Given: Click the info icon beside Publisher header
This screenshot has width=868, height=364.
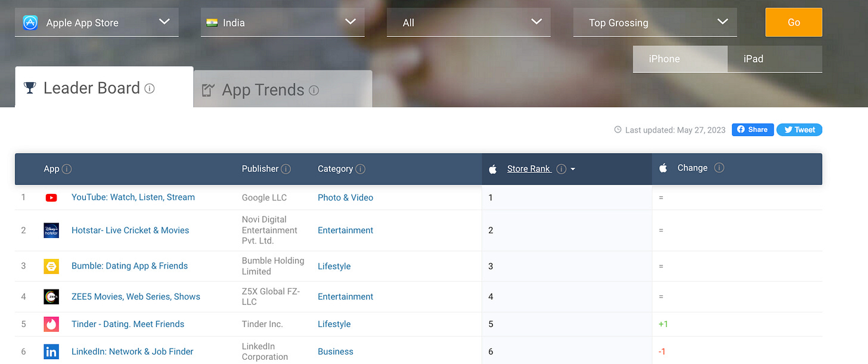Looking at the screenshot, I should 286,169.
